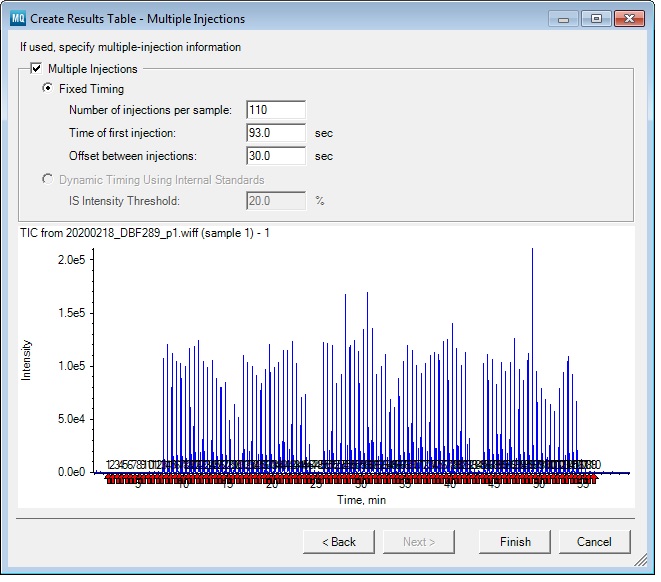The image size is (661, 582).
Task: Maximize the Create Results Table window
Action: pos(596,19)
